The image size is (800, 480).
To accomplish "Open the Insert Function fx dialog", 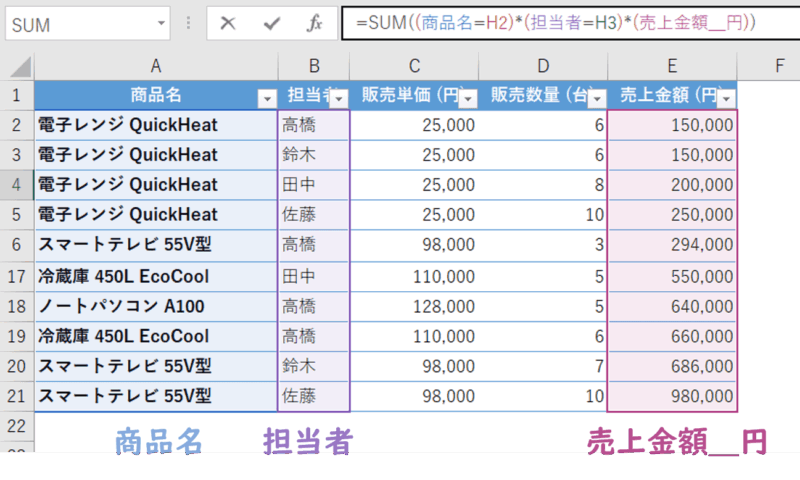I will point(314,23).
